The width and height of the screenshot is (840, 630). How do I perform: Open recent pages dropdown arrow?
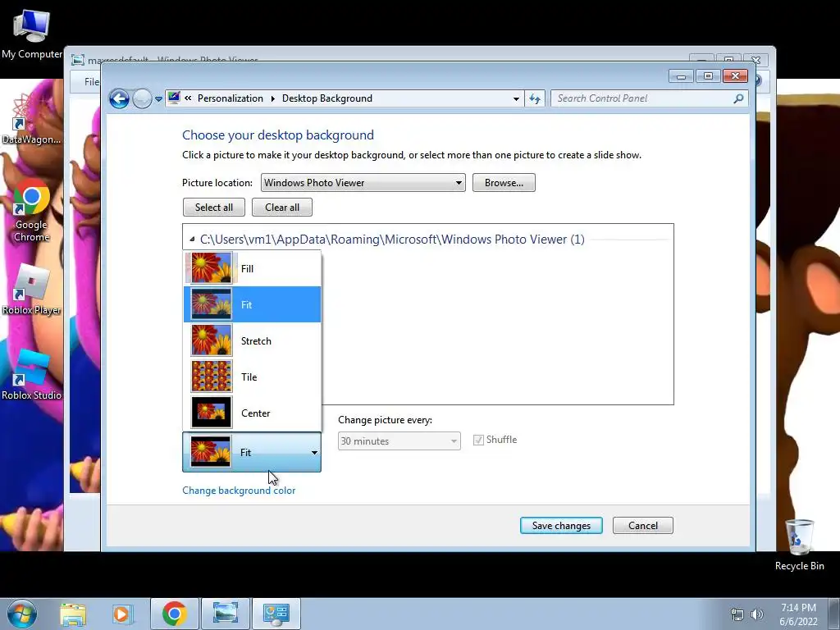pos(158,99)
